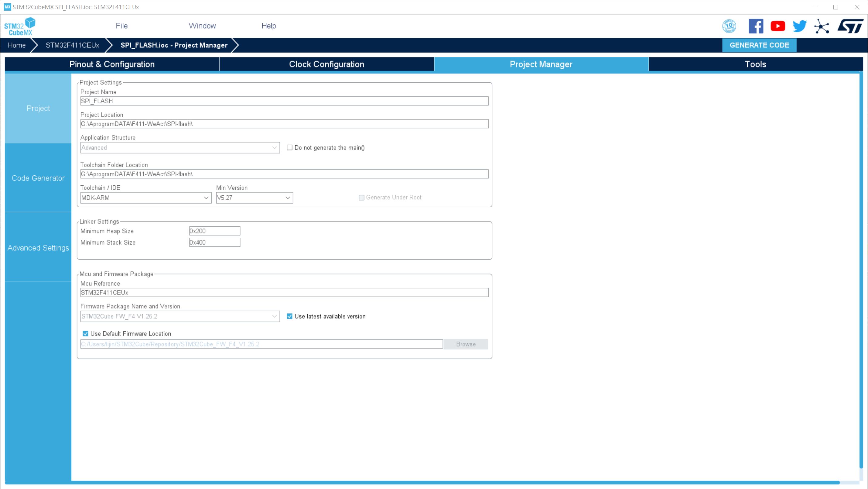Open the Twitter bird icon
This screenshot has width=868, height=489.
[799, 26]
